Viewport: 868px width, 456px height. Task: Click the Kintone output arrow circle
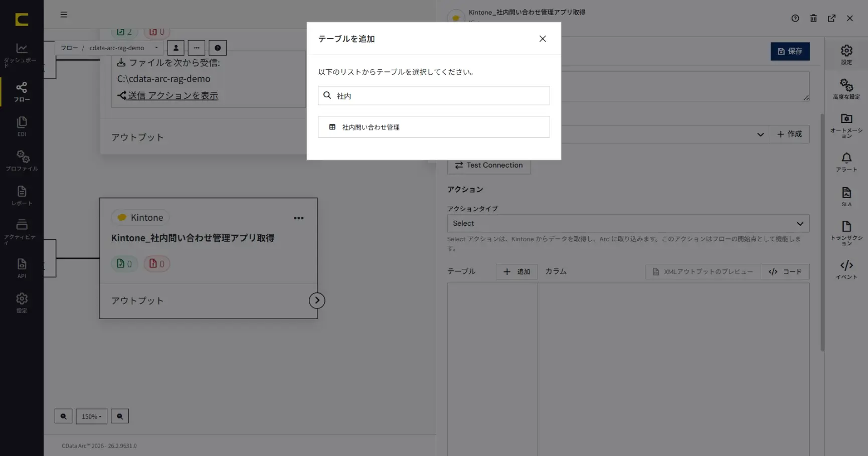(x=317, y=300)
